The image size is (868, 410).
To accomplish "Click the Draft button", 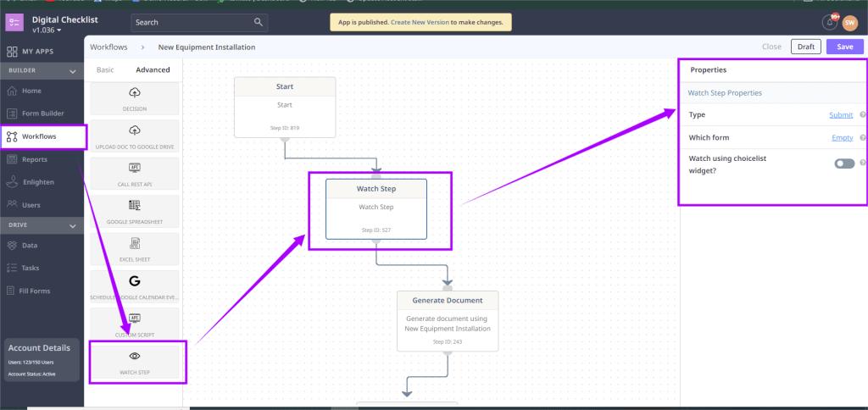I will [805, 47].
